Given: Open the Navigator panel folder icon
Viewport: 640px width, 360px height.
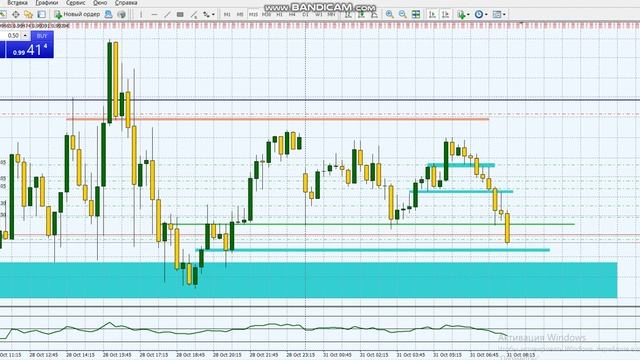Looking at the screenshot, I should pyautogui.click(x=28, y=15).
